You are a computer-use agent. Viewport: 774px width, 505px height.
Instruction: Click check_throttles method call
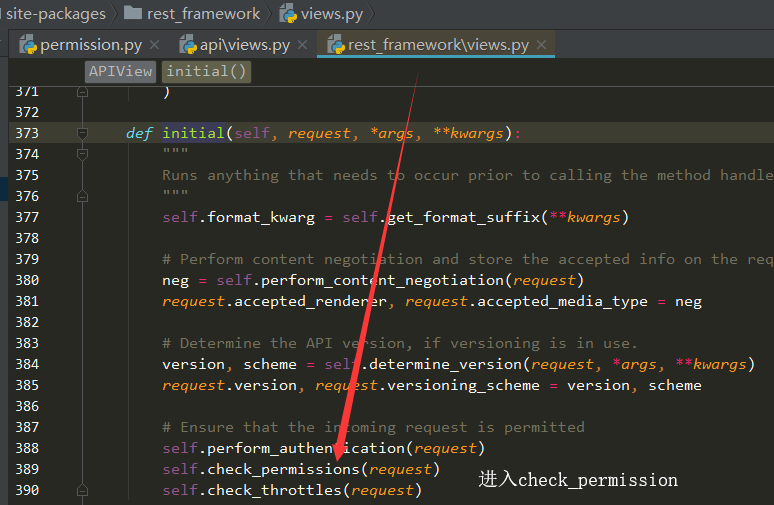[x=274, y=490]
